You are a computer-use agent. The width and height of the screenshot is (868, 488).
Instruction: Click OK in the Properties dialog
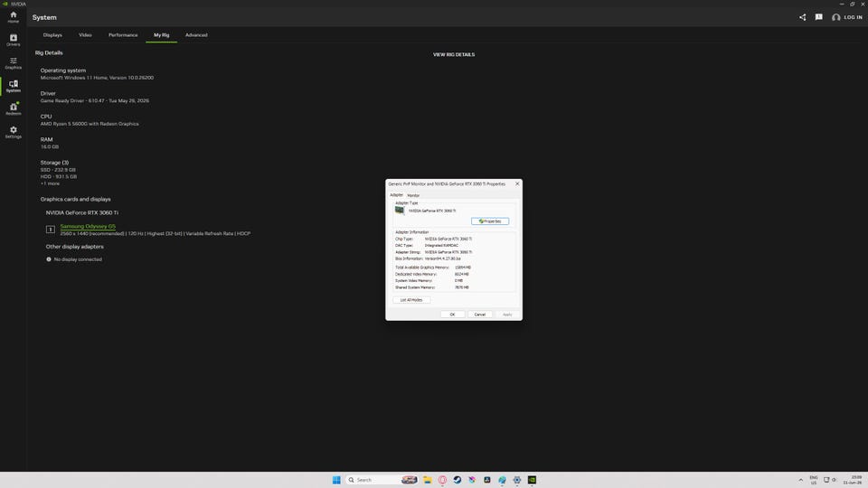pos(452,314)
